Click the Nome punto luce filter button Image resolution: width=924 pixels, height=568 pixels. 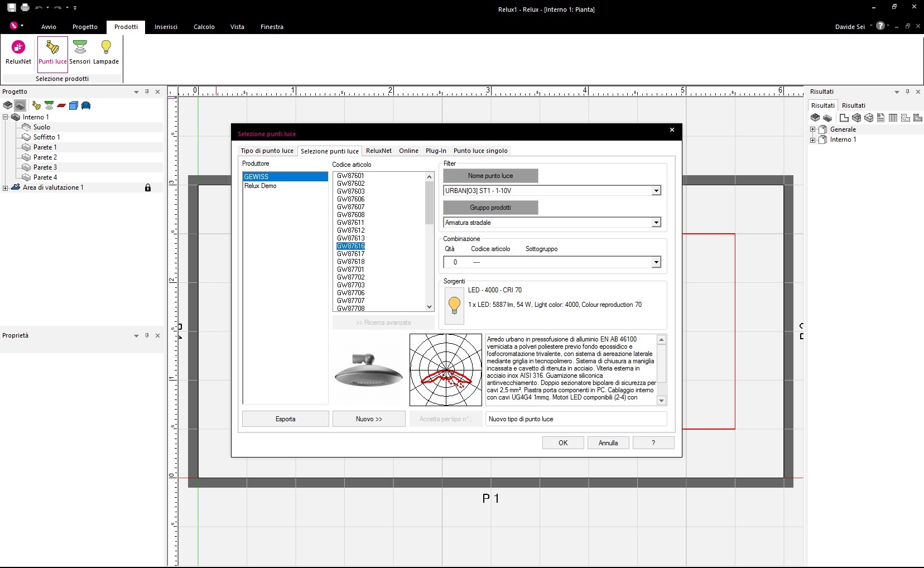[x=490, y=176]
